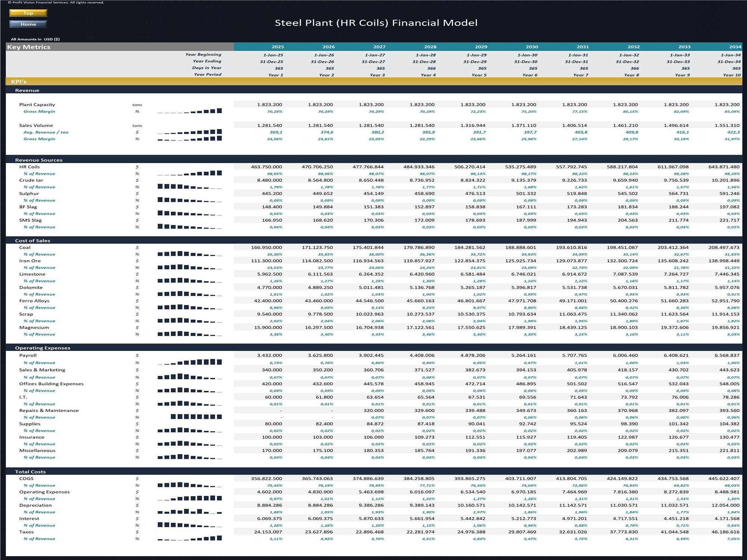Click the Operating Expenses section header
Screen dimensions: 747x560
click(43, 348)
